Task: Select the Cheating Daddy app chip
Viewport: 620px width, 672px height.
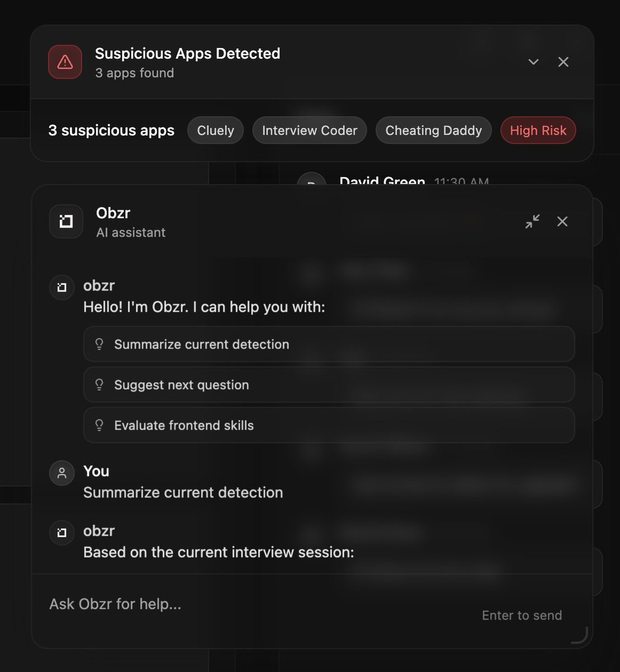Action: coord(433,130)
